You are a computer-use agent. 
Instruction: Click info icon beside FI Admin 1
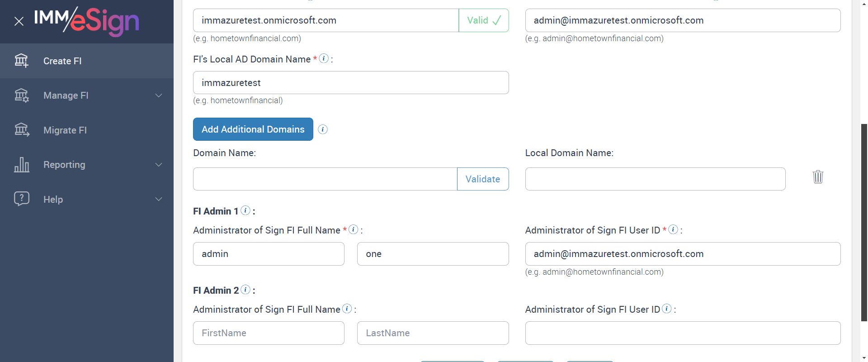(245, 210)
